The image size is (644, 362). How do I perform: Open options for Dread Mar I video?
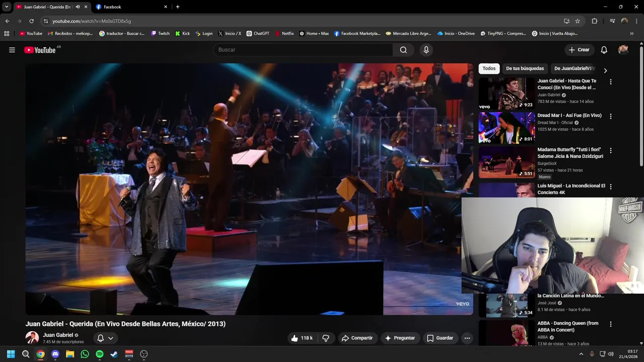611,116
